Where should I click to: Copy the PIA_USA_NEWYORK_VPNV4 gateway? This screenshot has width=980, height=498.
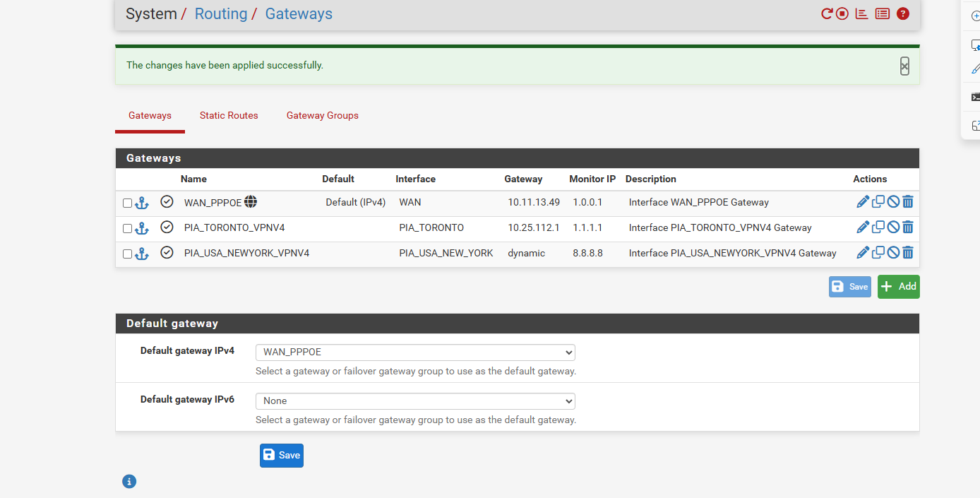coord(878,253)
